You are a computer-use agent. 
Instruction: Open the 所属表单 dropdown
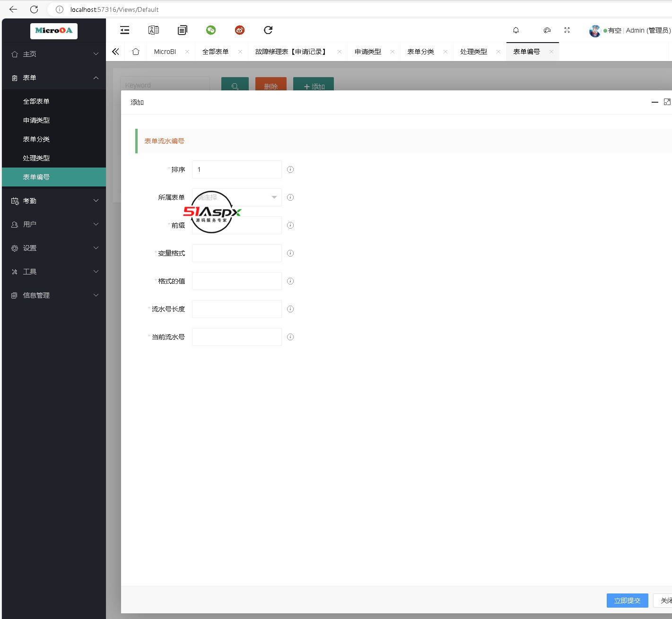pyautogui.click(x=237, y=197)
